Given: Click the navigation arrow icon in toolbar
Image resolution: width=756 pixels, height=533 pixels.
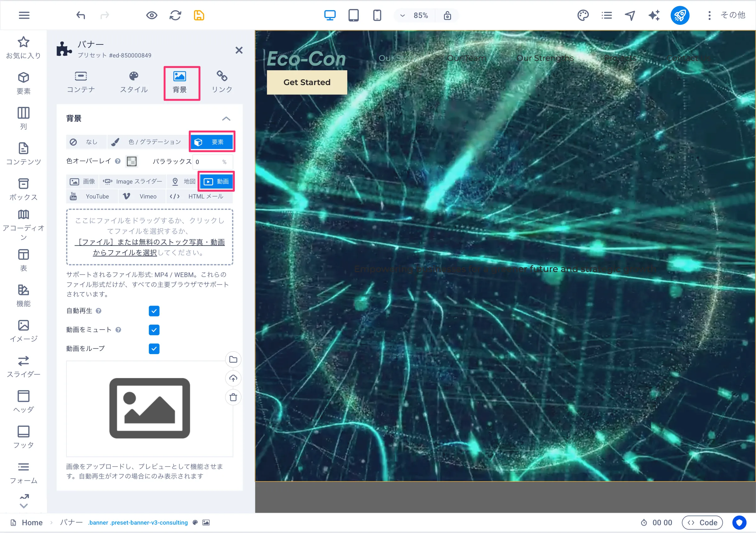Looking at the screenshot, I should [x=630, y=16].
